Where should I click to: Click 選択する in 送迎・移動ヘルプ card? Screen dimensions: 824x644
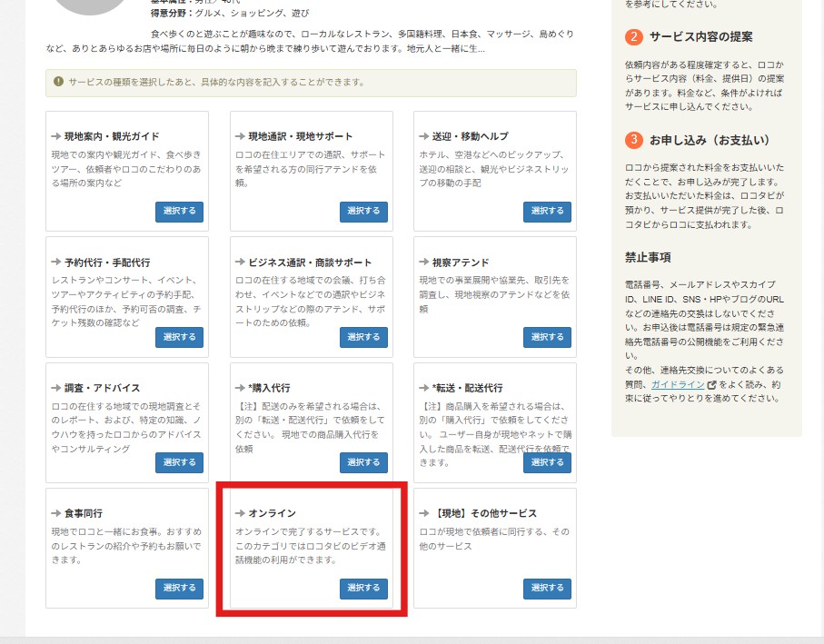pos(547,211)
